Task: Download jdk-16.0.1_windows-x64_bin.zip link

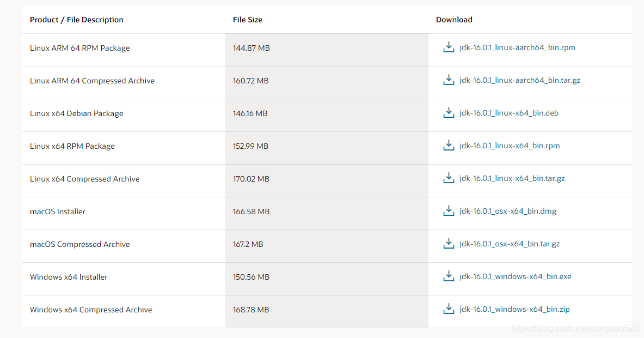Action: tap(514, 309)
